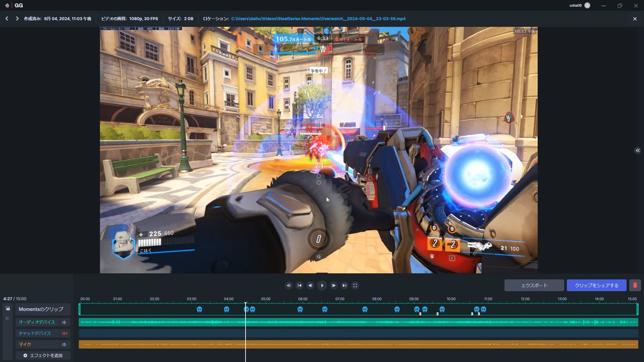Play the video
Image resolution: width=644 pixels, height=362 pixels.
pyautogui.click(x=322, y=285)
